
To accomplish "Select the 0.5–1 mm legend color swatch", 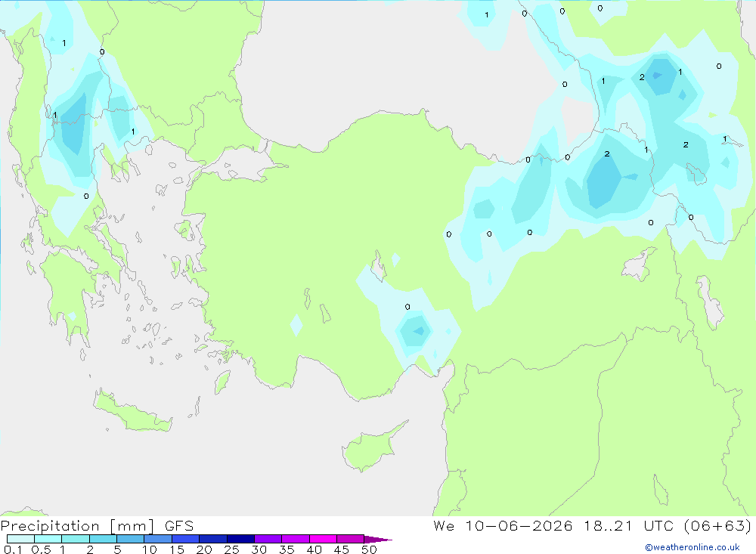I will pyautogui.click(x=48, y=539).
